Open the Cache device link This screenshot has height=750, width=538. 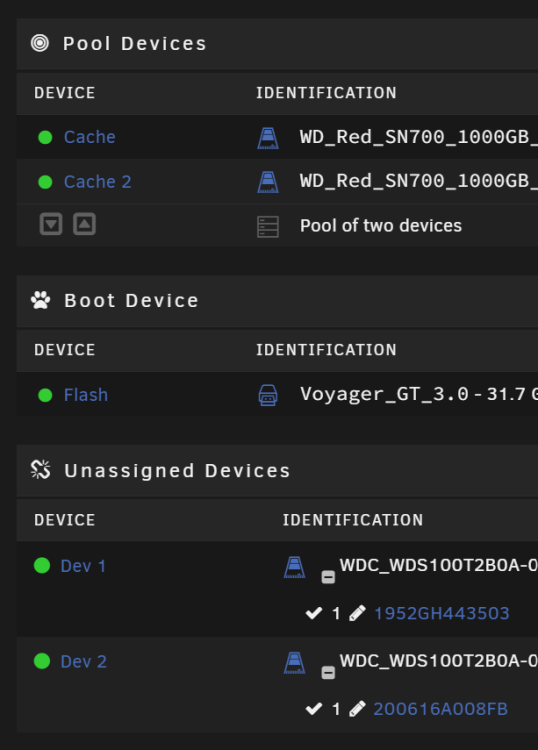point(90,137)
